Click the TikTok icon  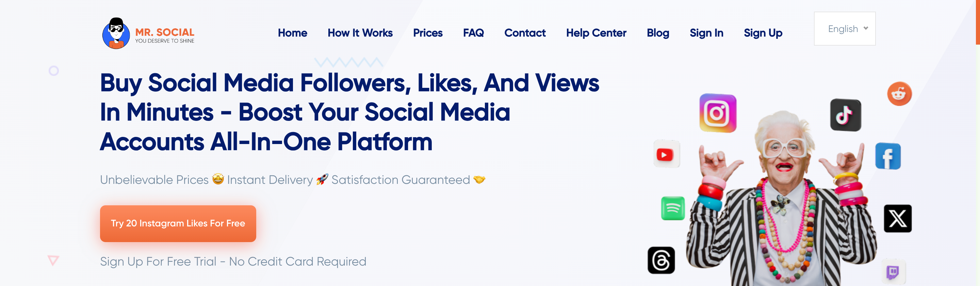845,114
